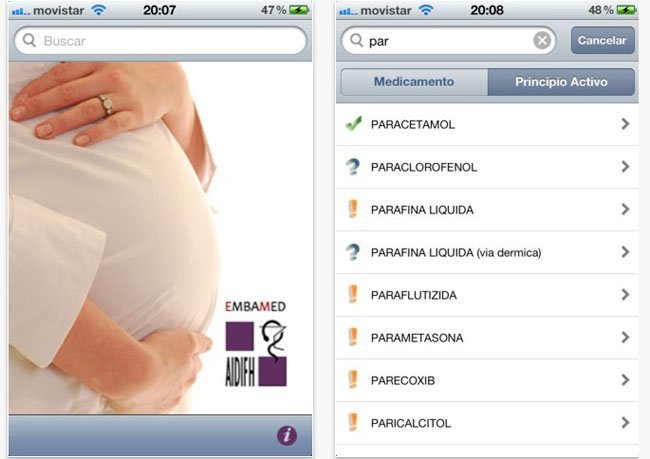Tap the purple info icon
The width and height of the screenshot is (650, 459).
tap(287, 435)
